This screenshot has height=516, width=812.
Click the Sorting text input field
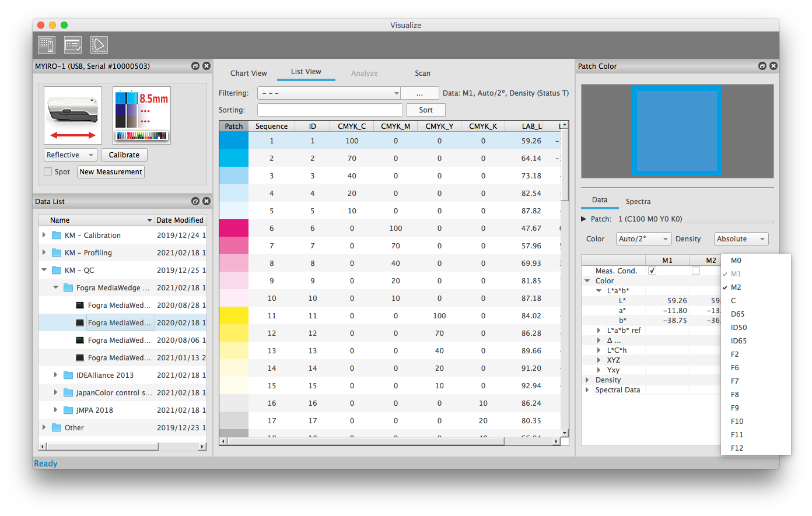point(330,110)
